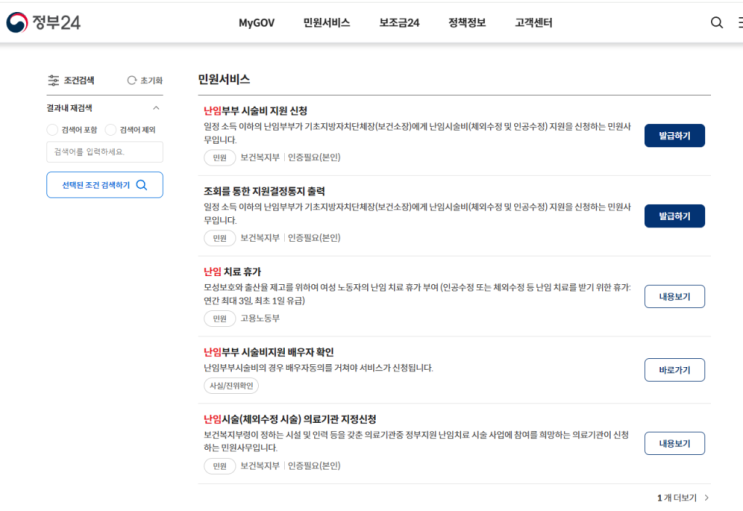Screen dimensions: 743x511
Task: Open the search magnifier icon in header
Action: click(x=716, y=22)
